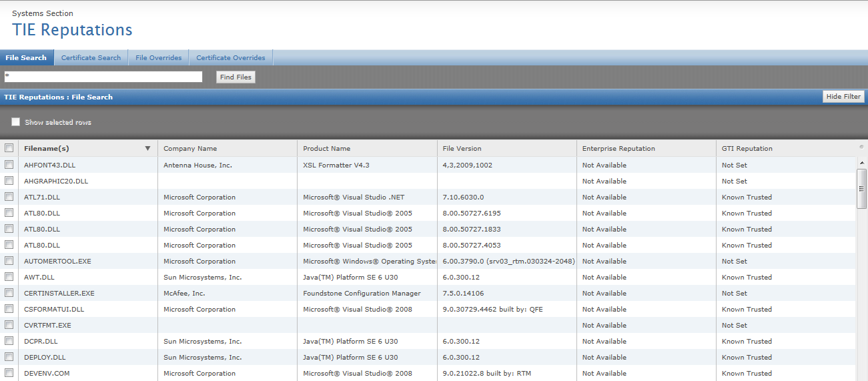Check the DEVENV.COM row checkbox
This screenshot has height=381, width=868.
[x=9, y=372]
